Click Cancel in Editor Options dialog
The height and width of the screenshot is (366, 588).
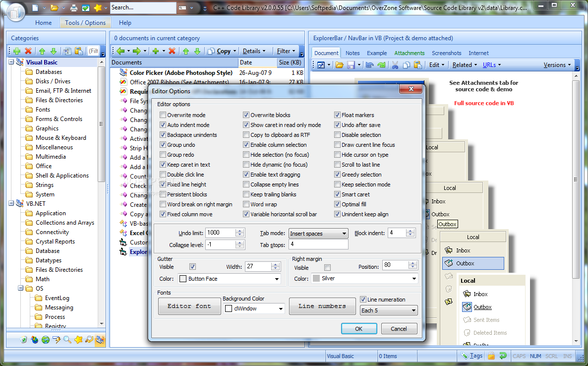click(x=399, y=328)
